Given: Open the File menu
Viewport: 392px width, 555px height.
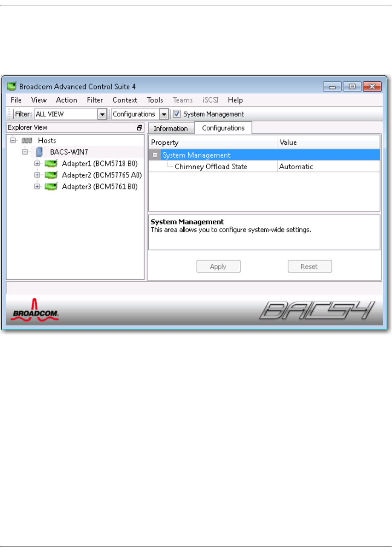Looking at the screenshot, I should 16,100.
